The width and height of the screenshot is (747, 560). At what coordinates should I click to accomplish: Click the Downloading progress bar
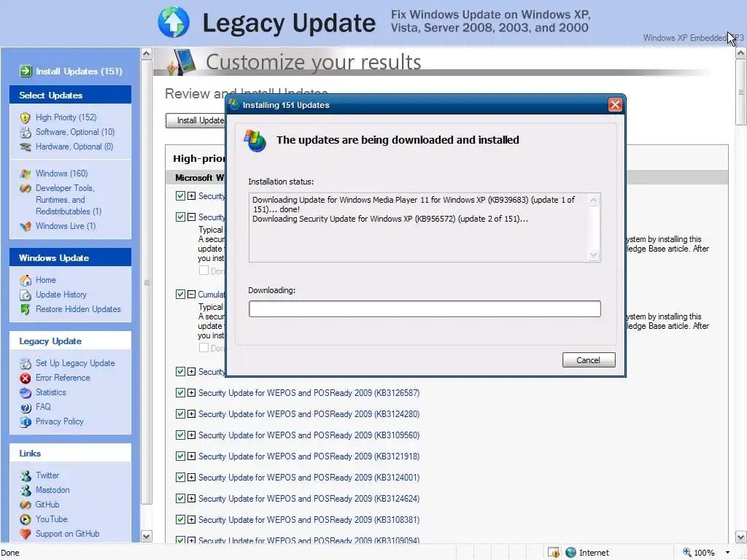click(x=425, y=308)
